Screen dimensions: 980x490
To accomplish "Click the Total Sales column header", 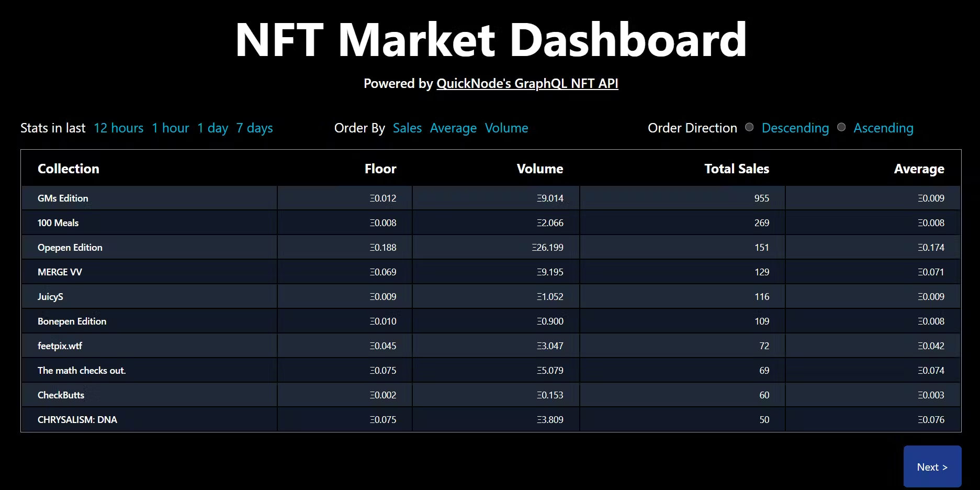I will pos(736,169).
